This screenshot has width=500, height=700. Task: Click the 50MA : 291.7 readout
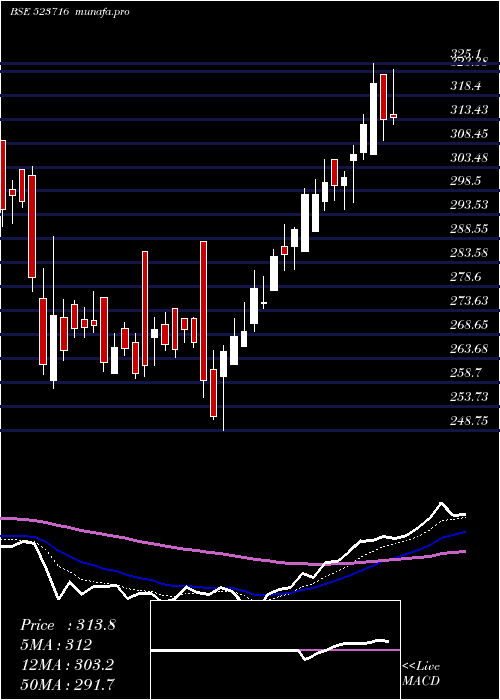67,684
